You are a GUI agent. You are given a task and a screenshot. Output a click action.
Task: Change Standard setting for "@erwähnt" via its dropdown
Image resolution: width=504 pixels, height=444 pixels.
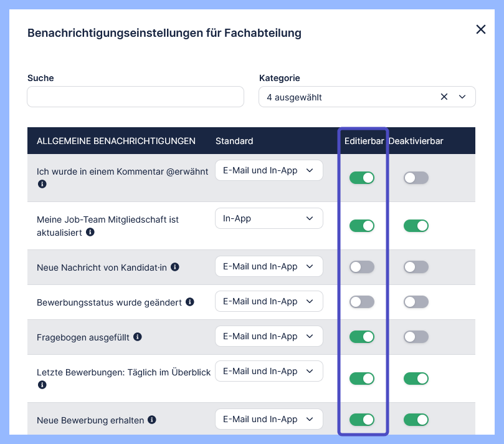(269, 170)
